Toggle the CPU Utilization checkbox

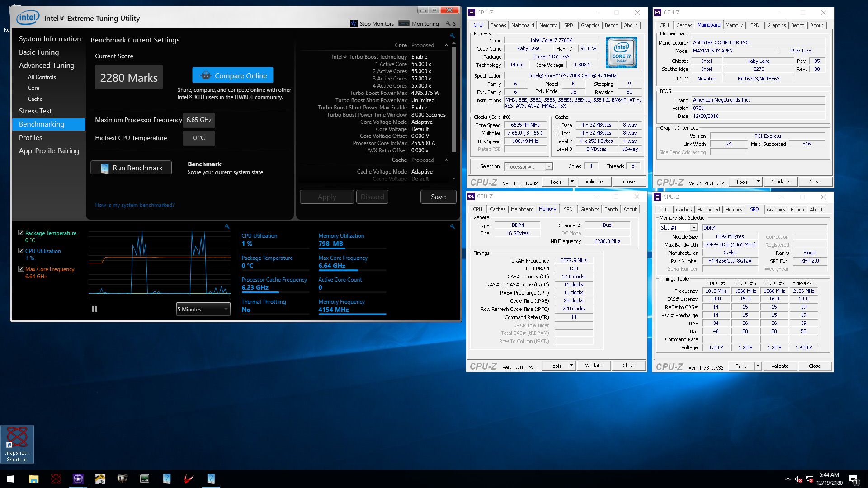(21, 251)
